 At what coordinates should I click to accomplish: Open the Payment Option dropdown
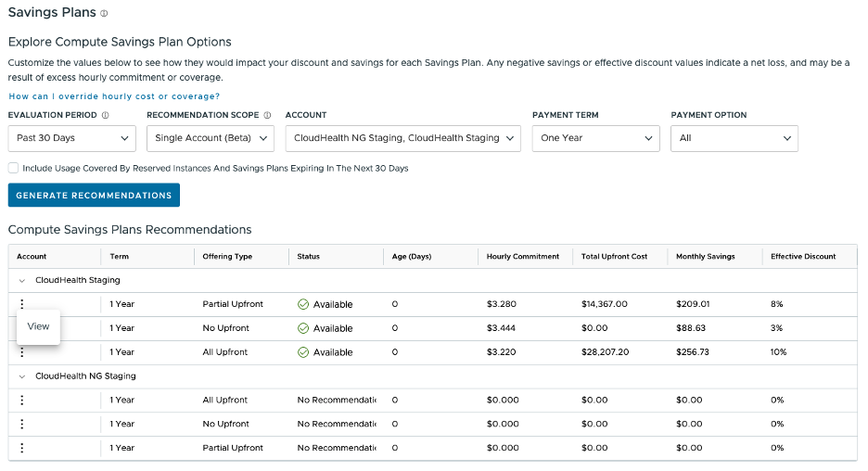coord(734,138)
